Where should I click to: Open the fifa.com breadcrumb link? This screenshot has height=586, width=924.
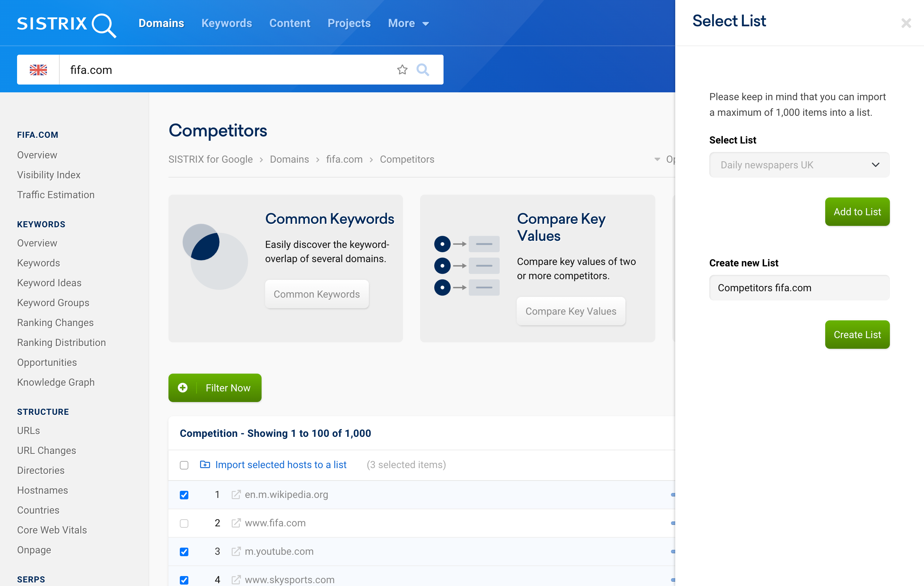(344, 159)
